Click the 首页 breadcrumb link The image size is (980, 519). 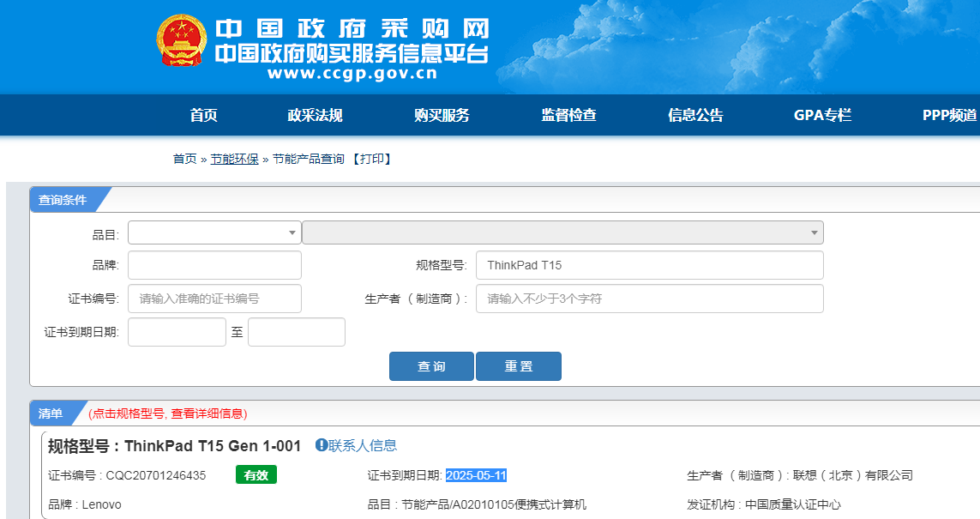tap(184, 159)
